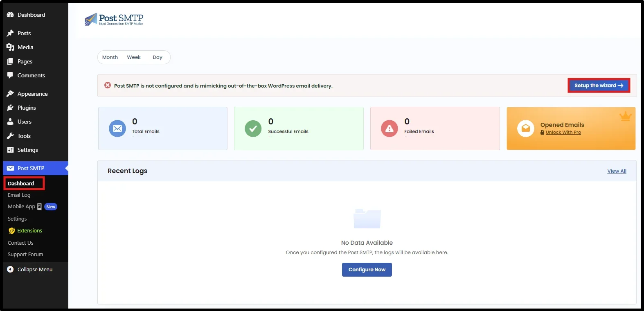The image size is (644, 311).
Task: Open the Plugins menu label
Action: click(27, 108)
